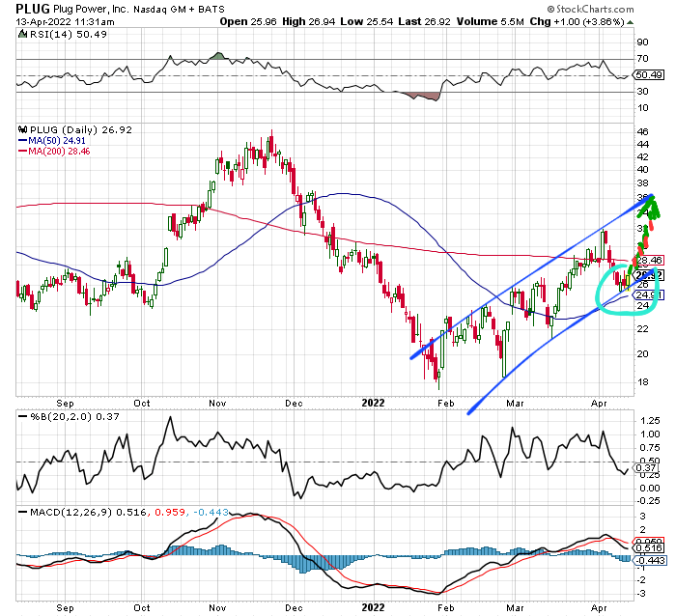Click the Apr label on price axis
The image size is (676, 616).
tap(599, 403)
